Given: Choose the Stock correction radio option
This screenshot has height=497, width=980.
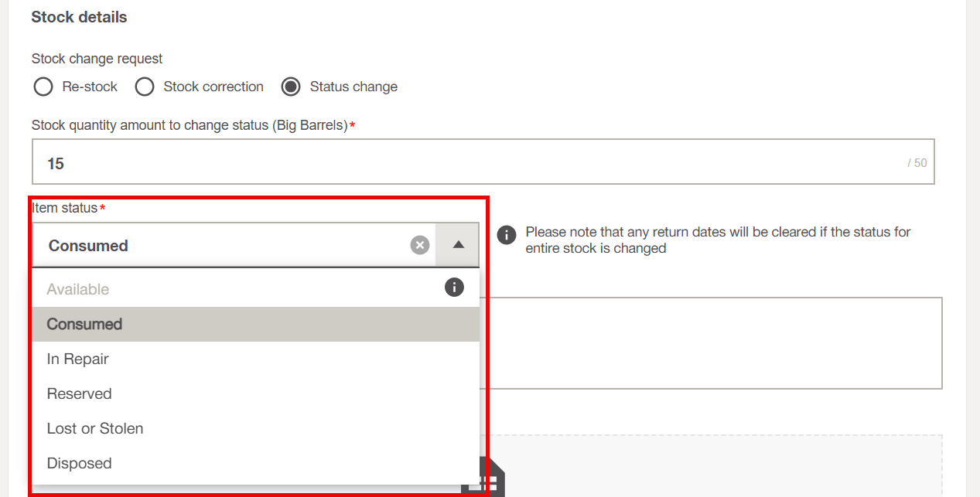Looking at the screenshot, I should click(145, 87).
